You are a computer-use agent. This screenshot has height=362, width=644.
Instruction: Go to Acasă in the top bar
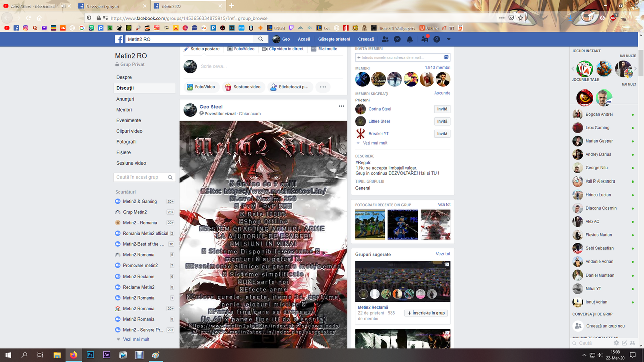[304, 39]
